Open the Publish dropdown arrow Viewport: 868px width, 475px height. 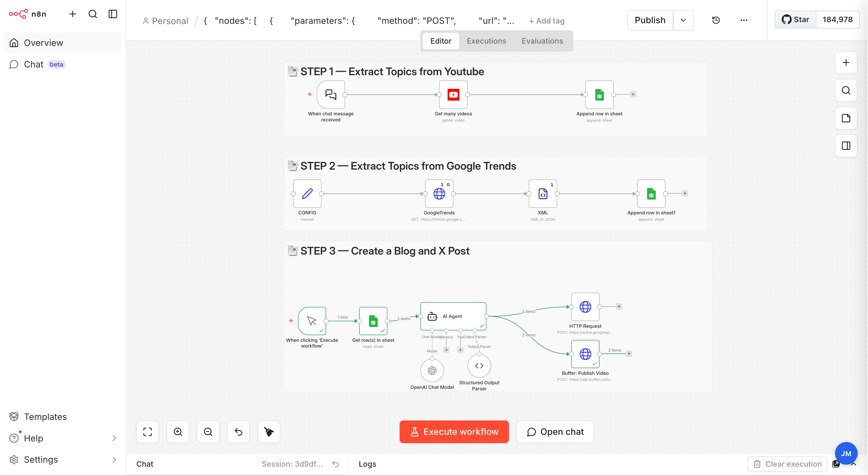(683, 20)
